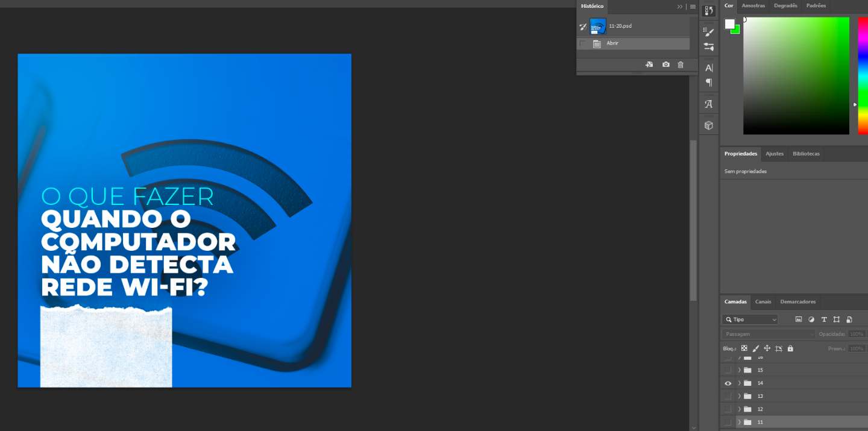Switch to the Degradês tab

[785, 6]
